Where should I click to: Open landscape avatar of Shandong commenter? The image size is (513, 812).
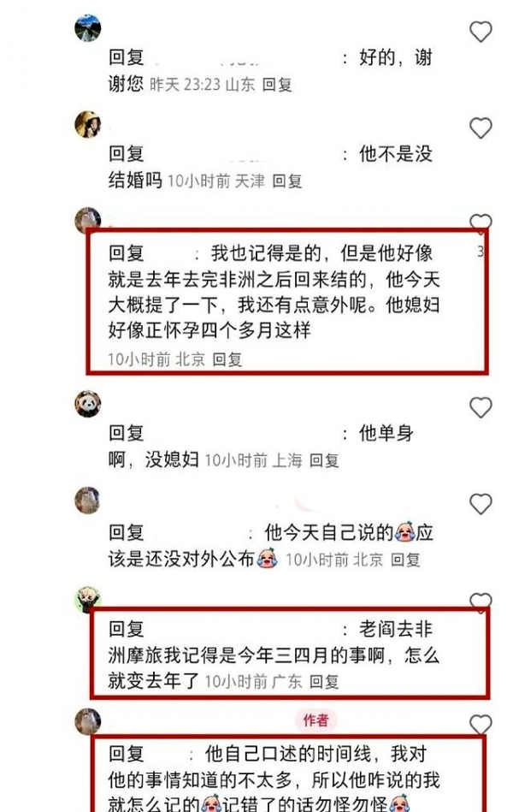pos(88,28)
